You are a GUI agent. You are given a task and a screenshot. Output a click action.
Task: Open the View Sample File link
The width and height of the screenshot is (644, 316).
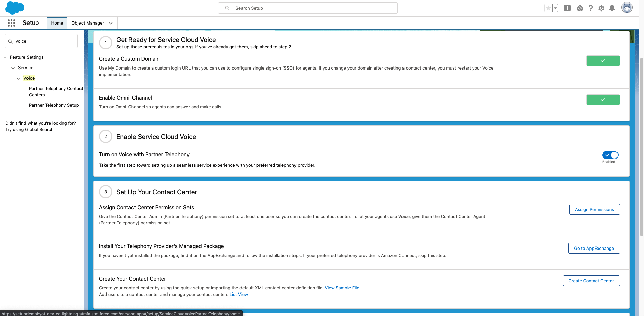(x=342, y=288)
